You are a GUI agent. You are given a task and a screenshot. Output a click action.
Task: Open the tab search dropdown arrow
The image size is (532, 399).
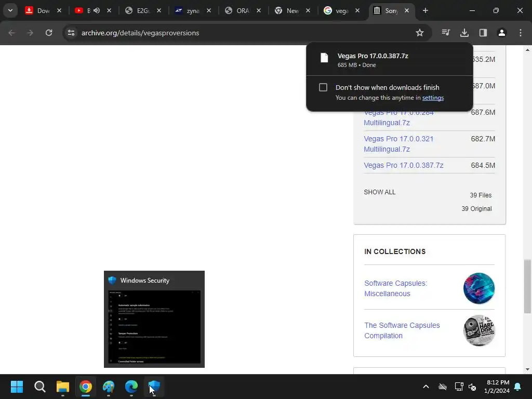[10, 10]
